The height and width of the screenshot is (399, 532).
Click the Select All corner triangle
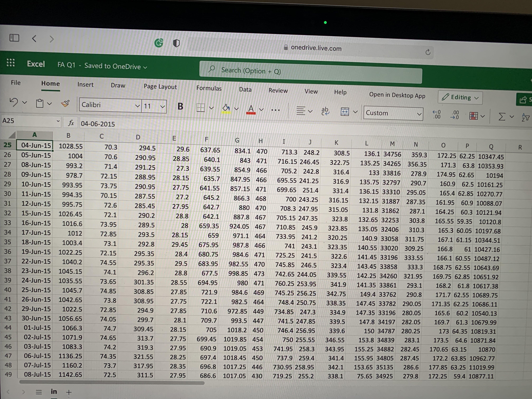coord(12,135)
